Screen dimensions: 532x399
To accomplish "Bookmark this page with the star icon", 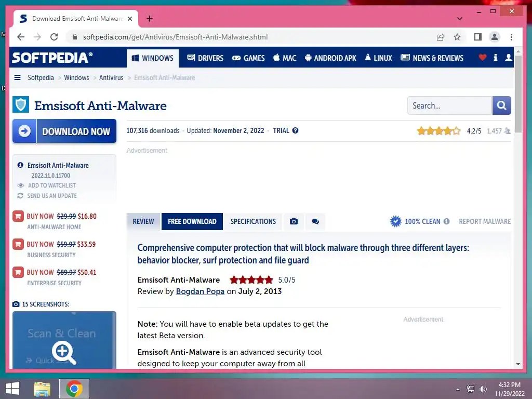I will point(457,37).
